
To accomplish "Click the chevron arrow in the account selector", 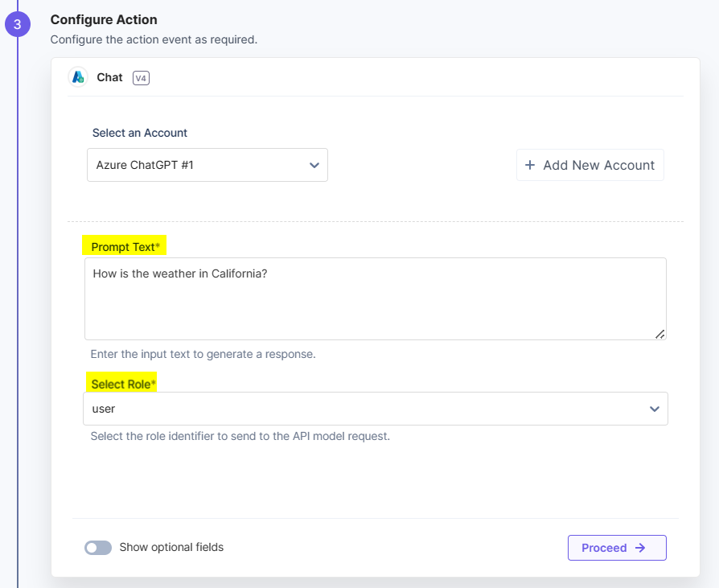I will (314, 165).
